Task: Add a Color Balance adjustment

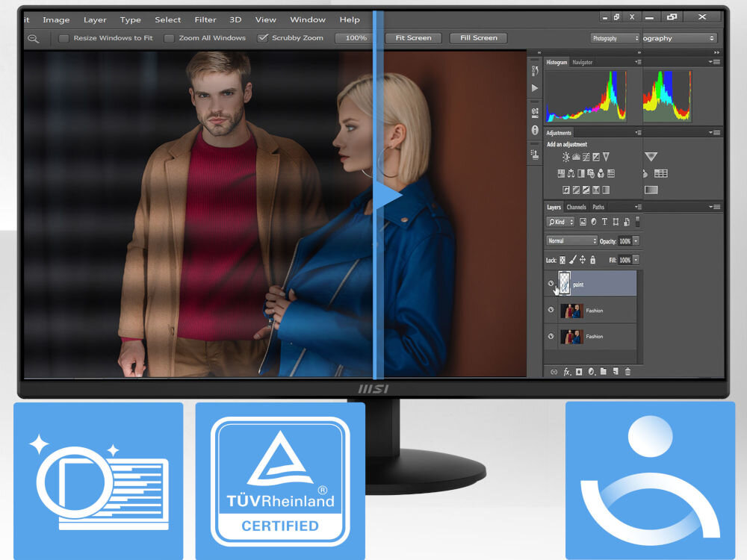Action: click(571, 173)
